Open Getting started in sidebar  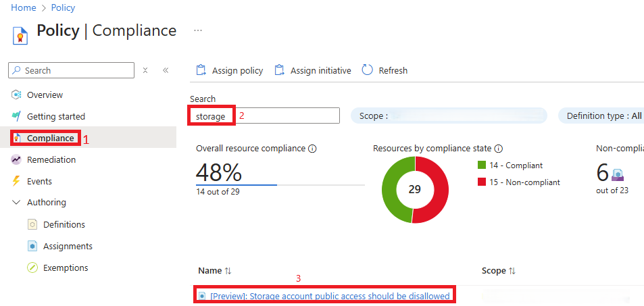tap(56, 117)
